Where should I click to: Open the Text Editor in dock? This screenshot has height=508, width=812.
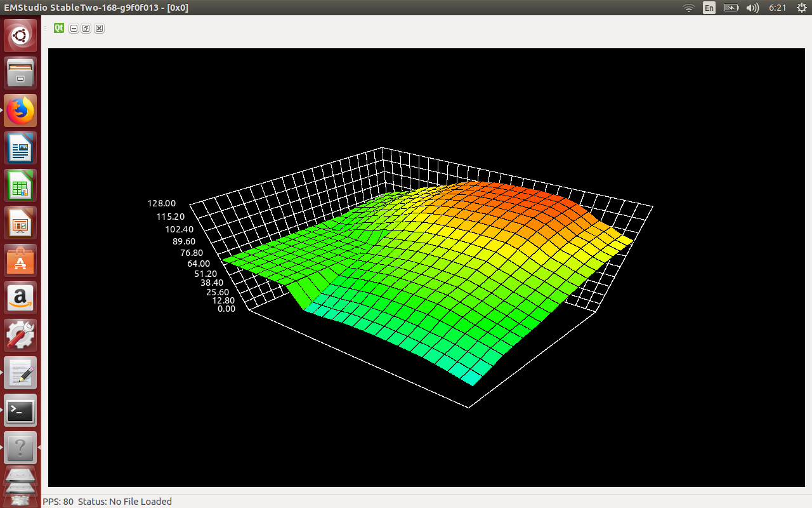[x=20, y=373]
